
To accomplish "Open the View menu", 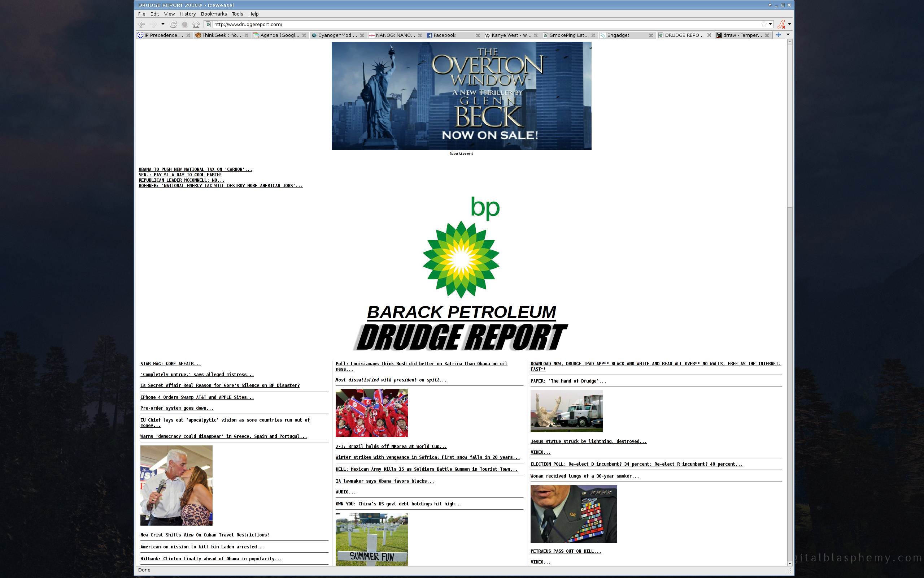I will pyautogui.click(x=169, y=14).
